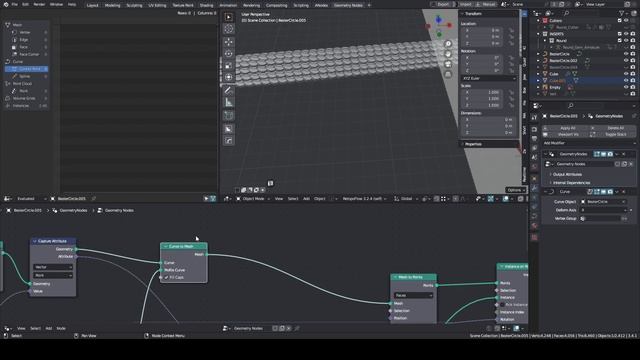Click the pan view hand icon
Image resolution: width=640 pixels, height=360 pixels.
click(x=448, y=54)
